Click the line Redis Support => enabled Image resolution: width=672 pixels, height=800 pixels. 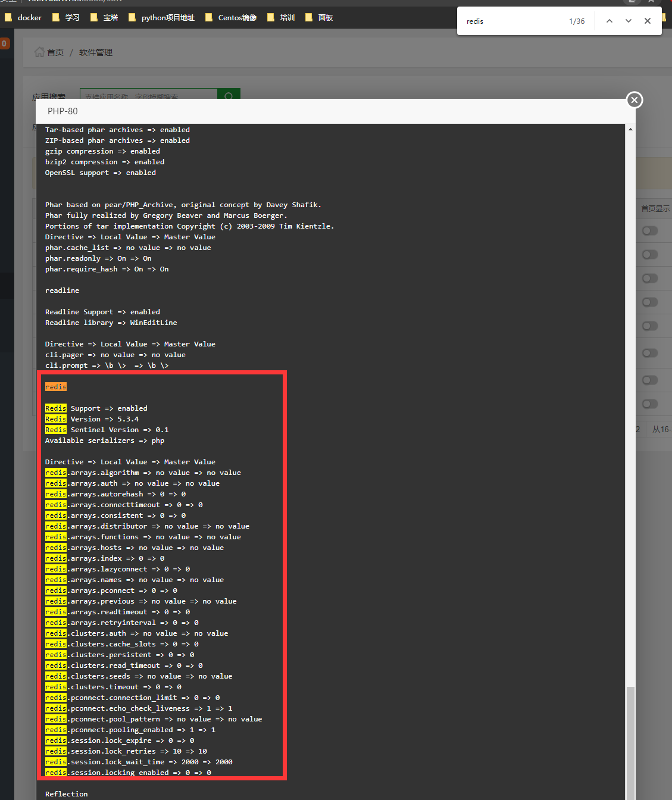[x=96, y=408]
